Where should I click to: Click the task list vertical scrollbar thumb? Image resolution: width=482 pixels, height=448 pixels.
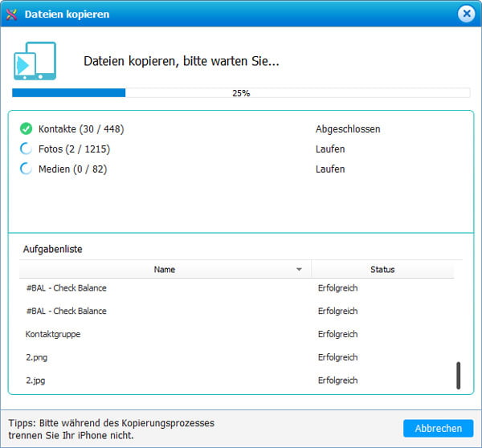tap(458, 375)
